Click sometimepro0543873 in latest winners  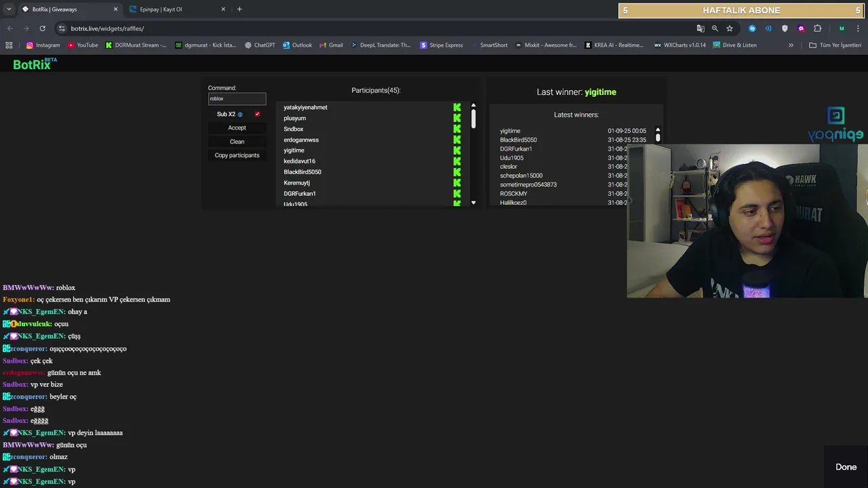pos(528,184)
